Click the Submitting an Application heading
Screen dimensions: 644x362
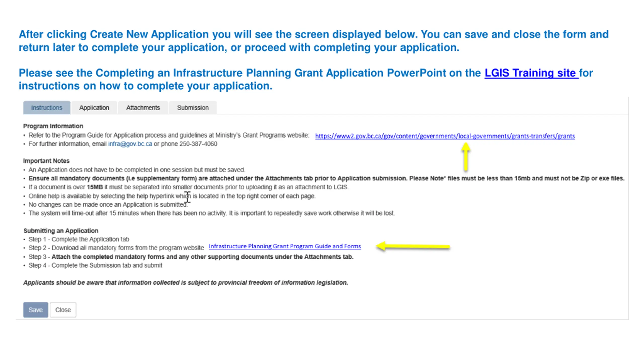pyautogui.click(x=61, y=231)
